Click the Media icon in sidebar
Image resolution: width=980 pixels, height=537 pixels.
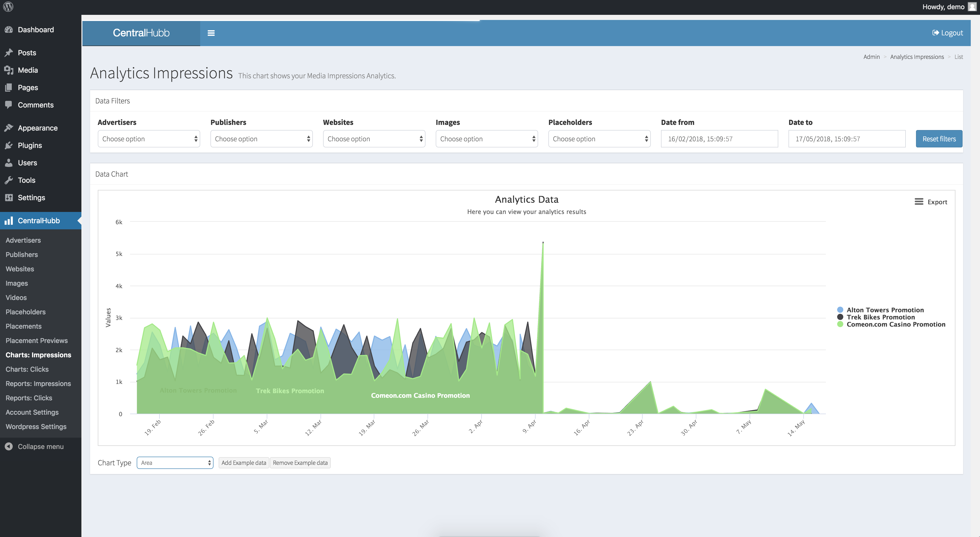(x=9, y=70)
